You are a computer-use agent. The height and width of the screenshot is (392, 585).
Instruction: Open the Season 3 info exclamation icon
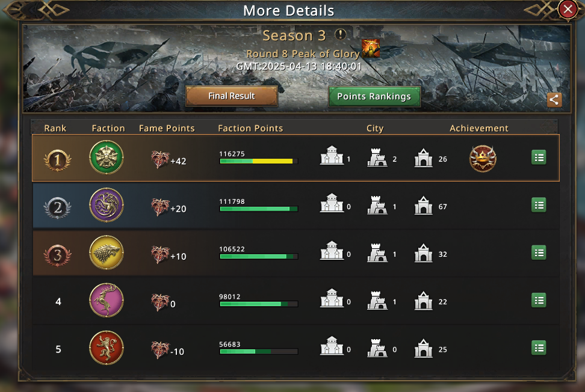coord(340,35)
